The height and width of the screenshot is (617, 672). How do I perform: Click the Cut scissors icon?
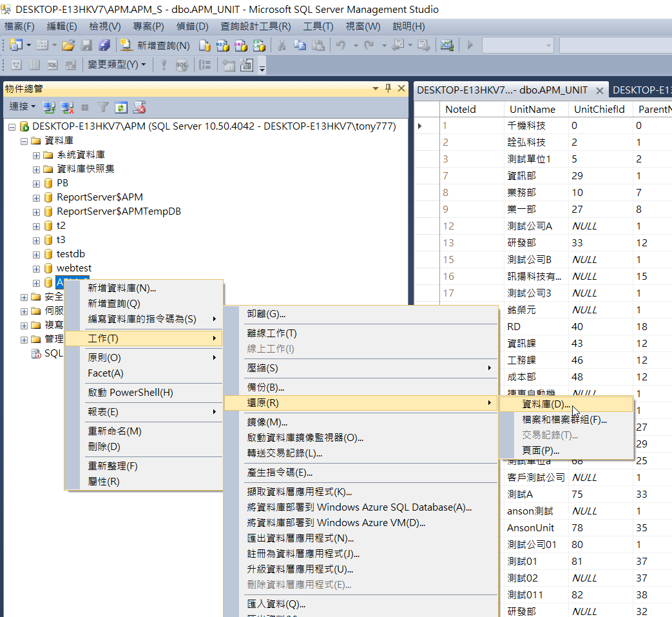pos(282,45)
